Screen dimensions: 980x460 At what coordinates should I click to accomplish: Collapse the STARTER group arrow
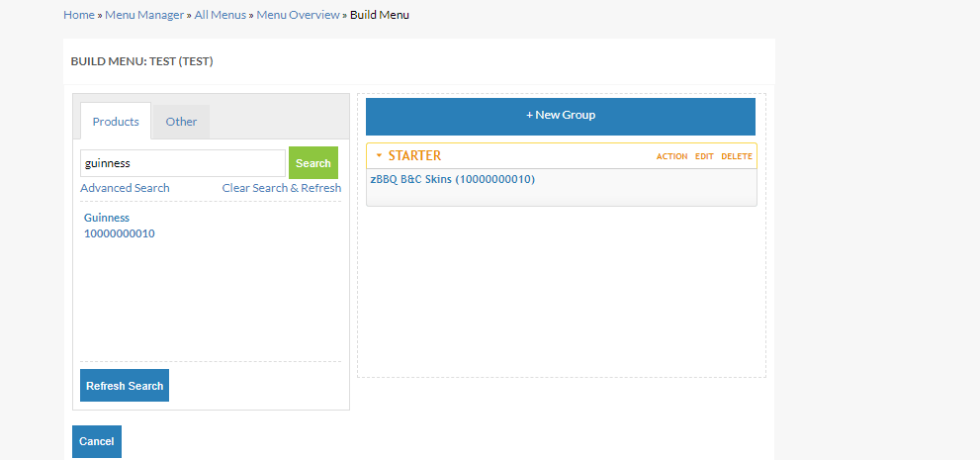tap(378, 156)
